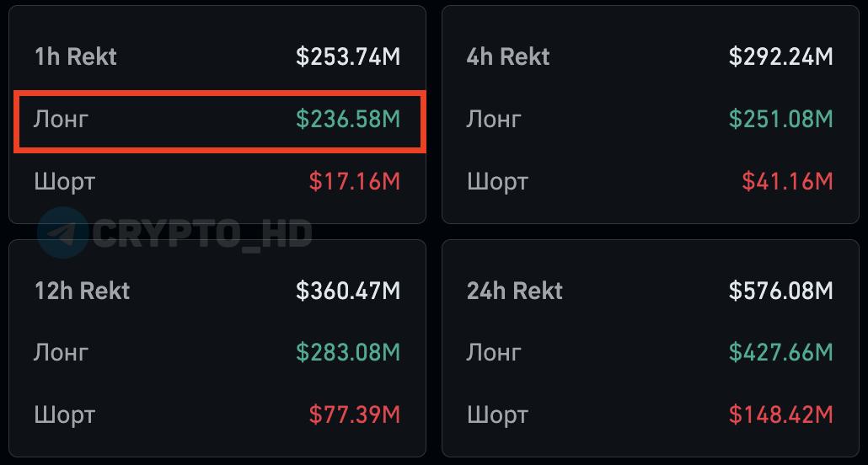The height and width of the screenshot is (465, 868).
Task: Click the 1h total value $253.74M
Action: tap(348, 57)
